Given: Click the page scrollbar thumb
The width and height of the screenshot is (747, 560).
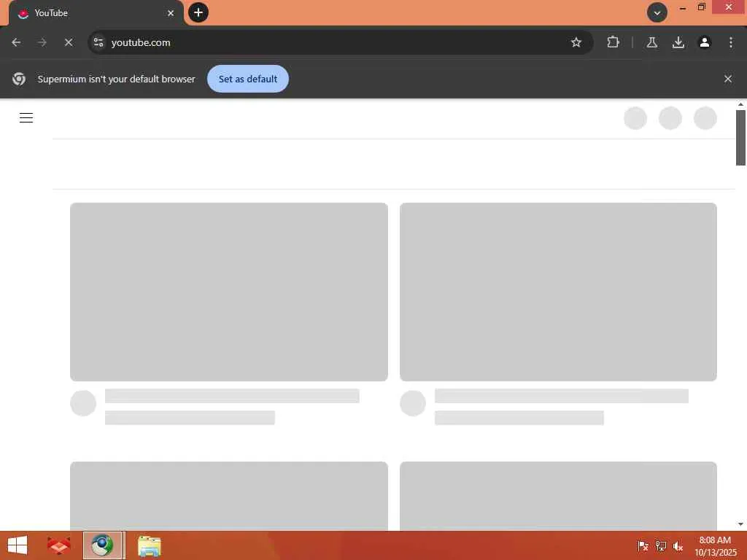Looking at the screenshot, I should (740, 138).
